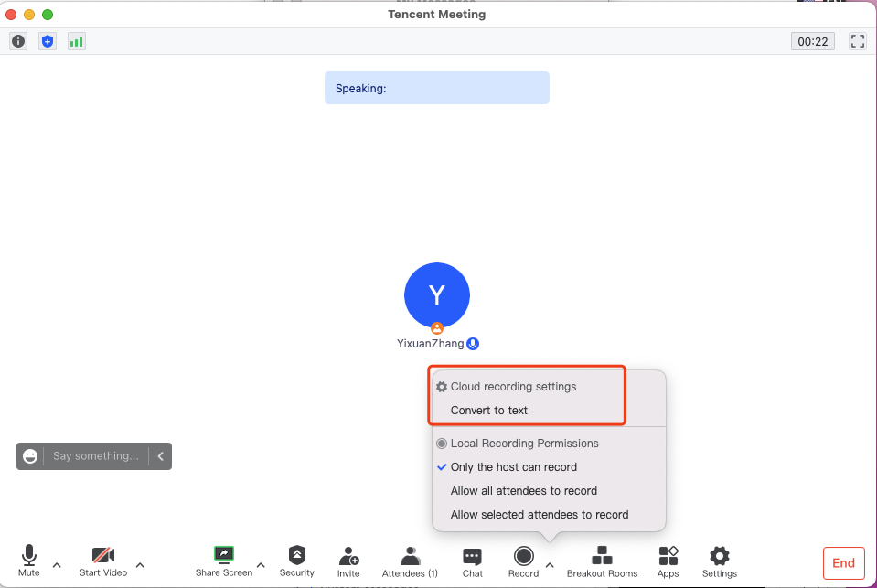877x588 pixels.
Task: Choose Allow selected attendees to record
Action: click(x=540, y=515)
